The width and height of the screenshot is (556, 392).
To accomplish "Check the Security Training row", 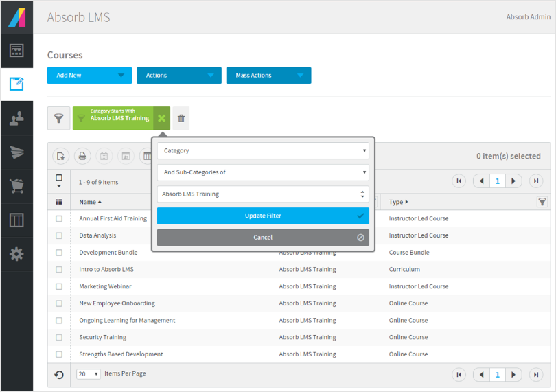I will 59,337.
